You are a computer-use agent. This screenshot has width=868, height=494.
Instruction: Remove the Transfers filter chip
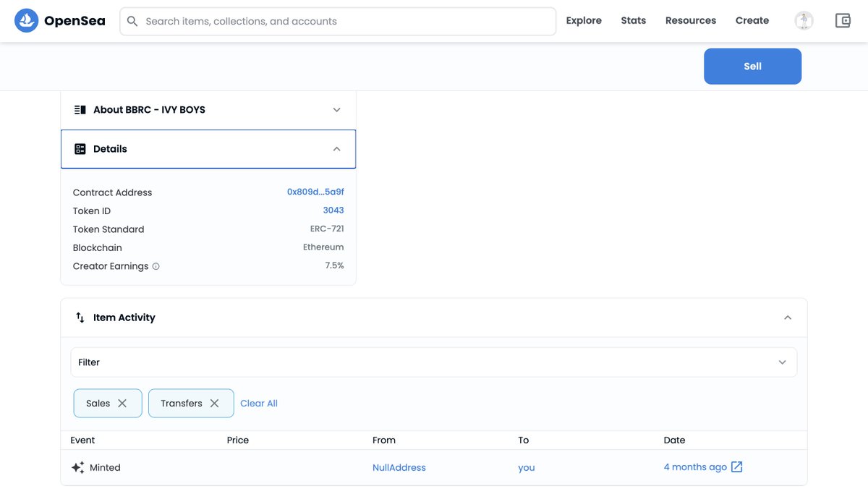pyautogui.click(x=214, y=404)
